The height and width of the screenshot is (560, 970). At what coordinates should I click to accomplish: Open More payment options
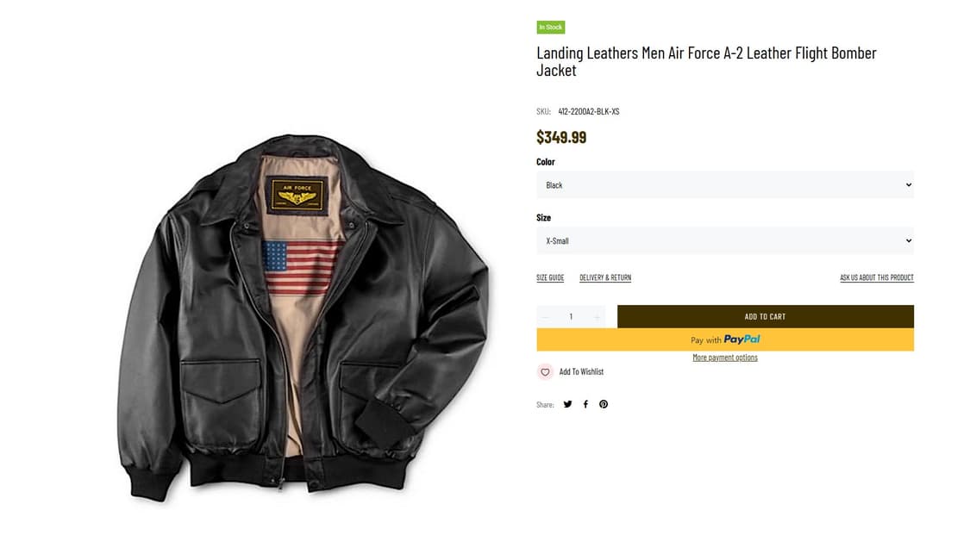[x=725, y=357]
